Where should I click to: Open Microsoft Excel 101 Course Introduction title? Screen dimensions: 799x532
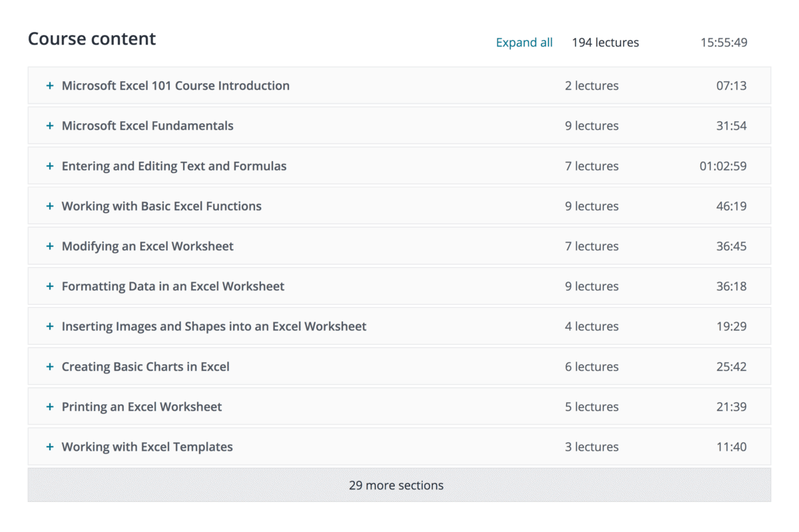(x=176, y=86)
